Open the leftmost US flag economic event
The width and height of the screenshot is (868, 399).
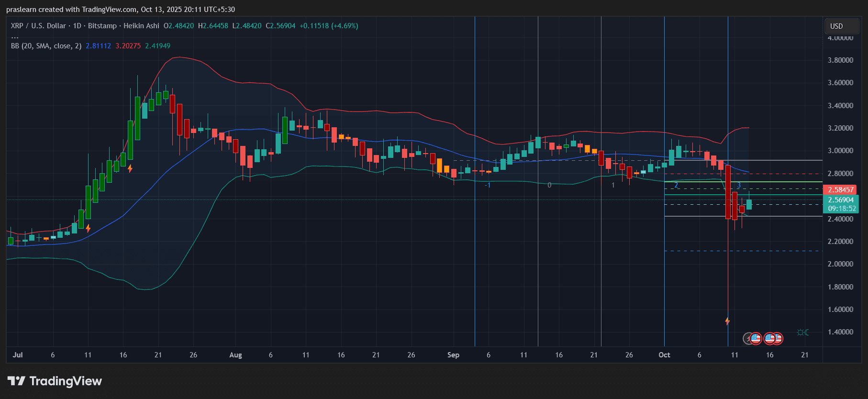(x=756, y=339)
